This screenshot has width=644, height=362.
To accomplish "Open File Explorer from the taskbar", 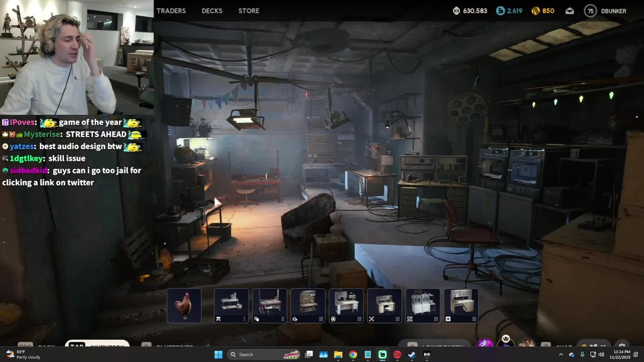I will (x=338, y=354).
